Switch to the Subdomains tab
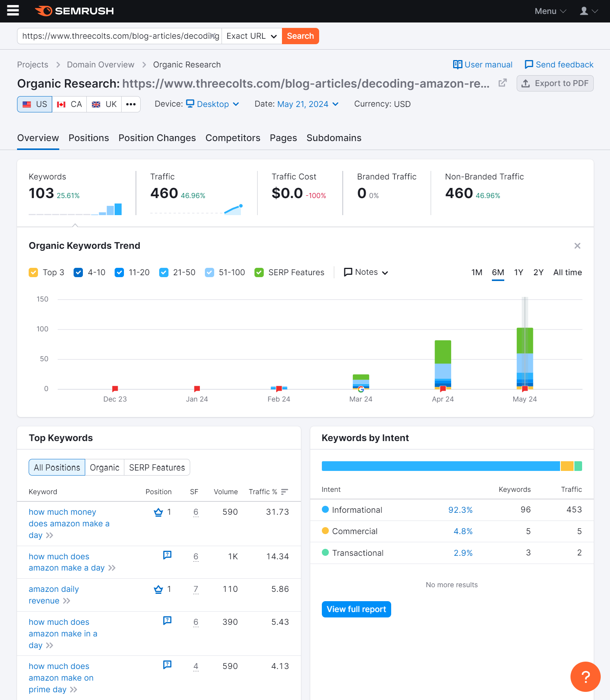 [334, 138]
